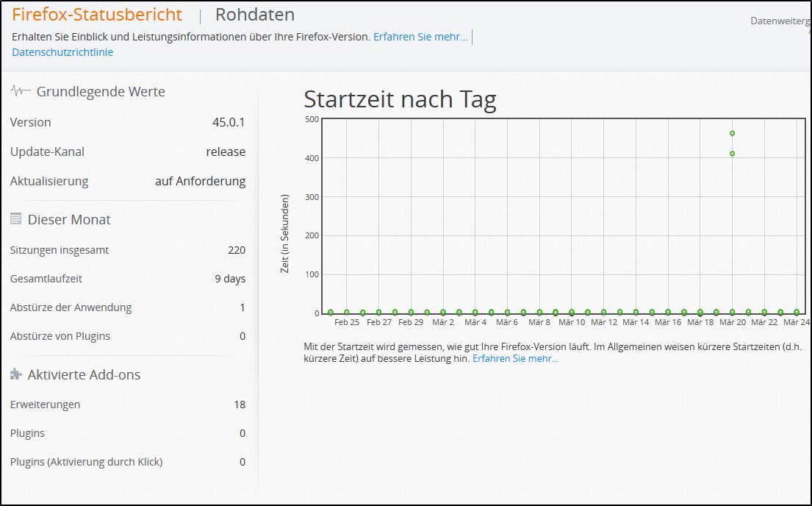This screenshot has width=812, height=506.
Task: Click the Dieser Monat section heading
Action: pos(69,219)
